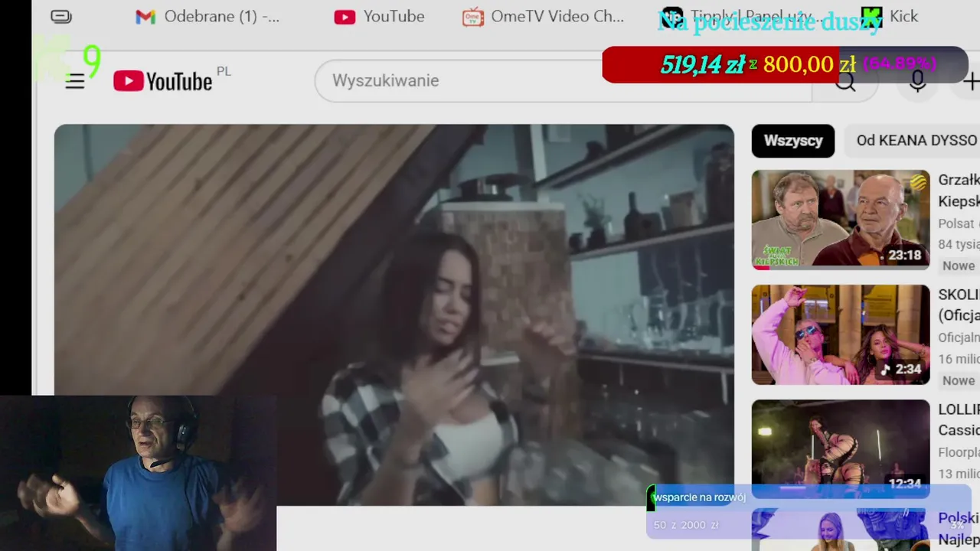Click the Grzałk... Kiepsk... video title
Viewport: 980px width, 551px height.
tap(959, 190)
